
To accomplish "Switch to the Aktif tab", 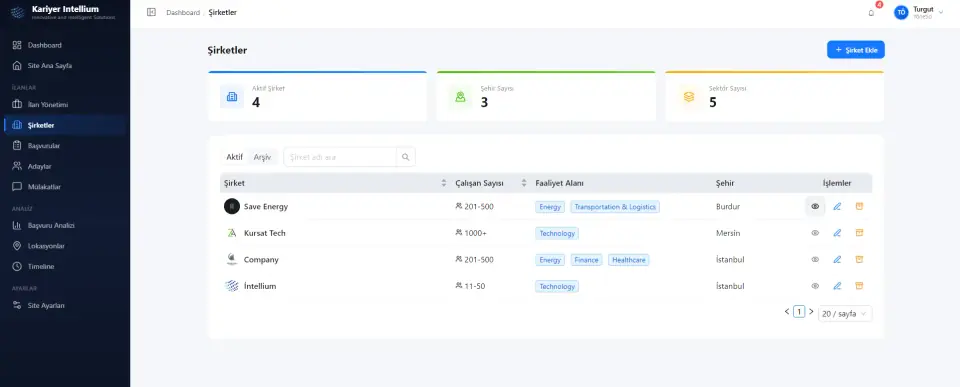I will pos(234,157).
